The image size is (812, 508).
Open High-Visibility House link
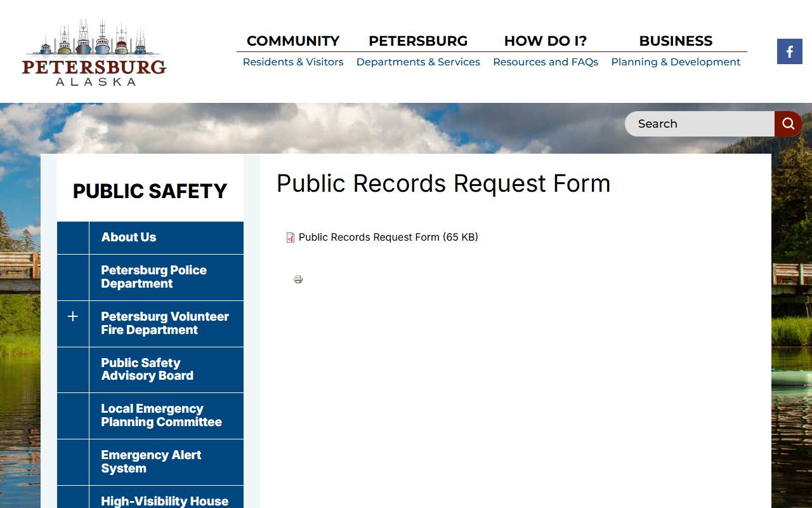click(x=166, y=498)
